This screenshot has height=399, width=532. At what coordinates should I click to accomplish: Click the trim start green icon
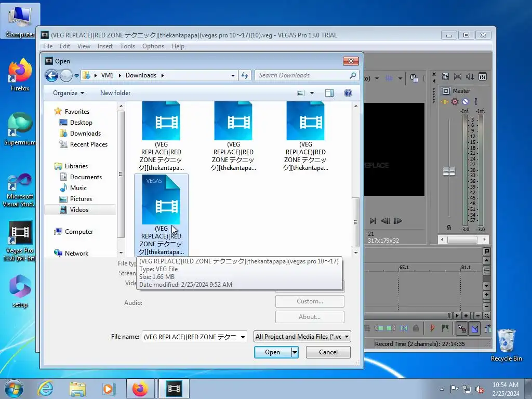pos(379,328)
